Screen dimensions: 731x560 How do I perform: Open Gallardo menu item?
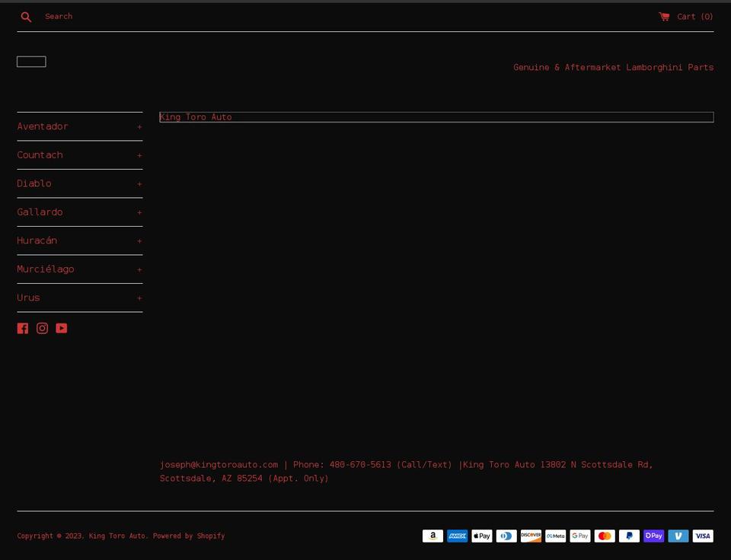(x=40, y=212)
